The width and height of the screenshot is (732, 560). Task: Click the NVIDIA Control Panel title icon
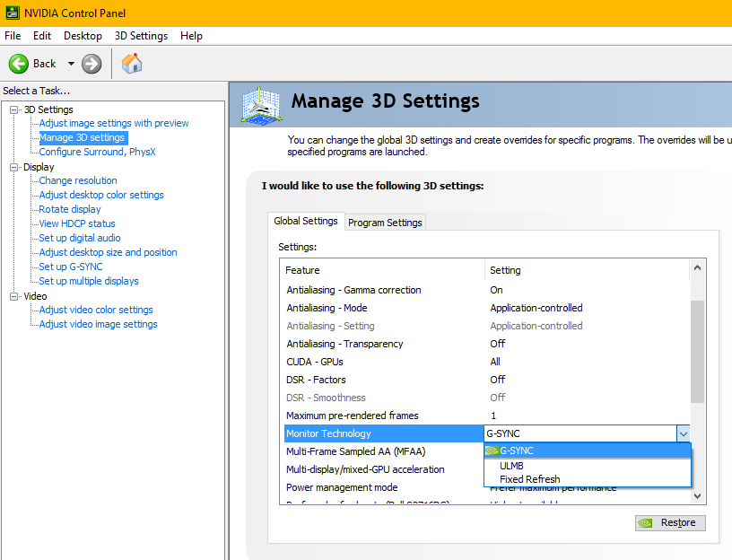(x=13, y=13)
